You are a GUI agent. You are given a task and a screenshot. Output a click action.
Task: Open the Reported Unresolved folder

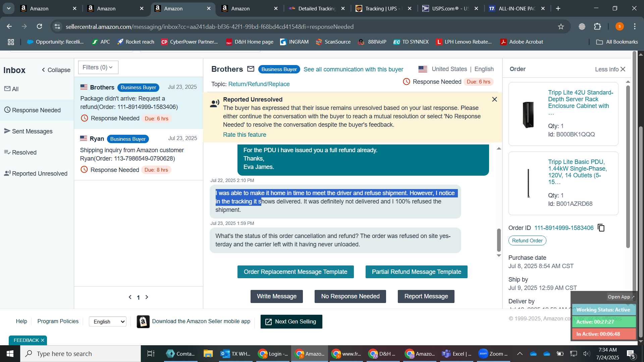(37, 174)
